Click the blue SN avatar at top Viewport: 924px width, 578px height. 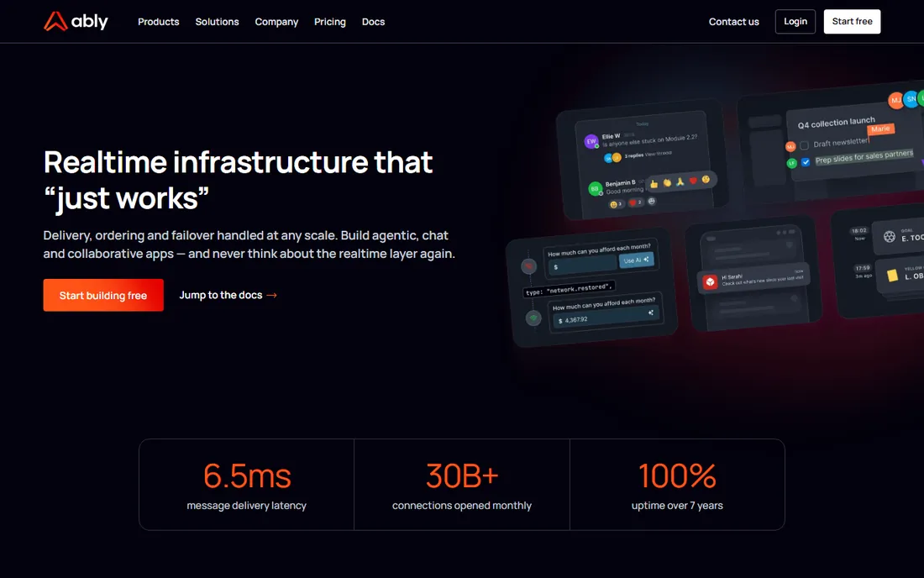tap(911, 99)
